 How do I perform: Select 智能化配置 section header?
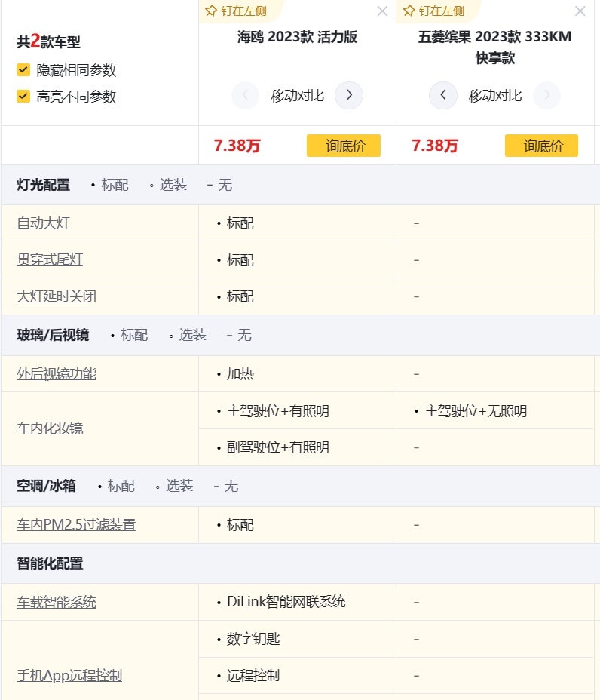click(x=50, y=563)
